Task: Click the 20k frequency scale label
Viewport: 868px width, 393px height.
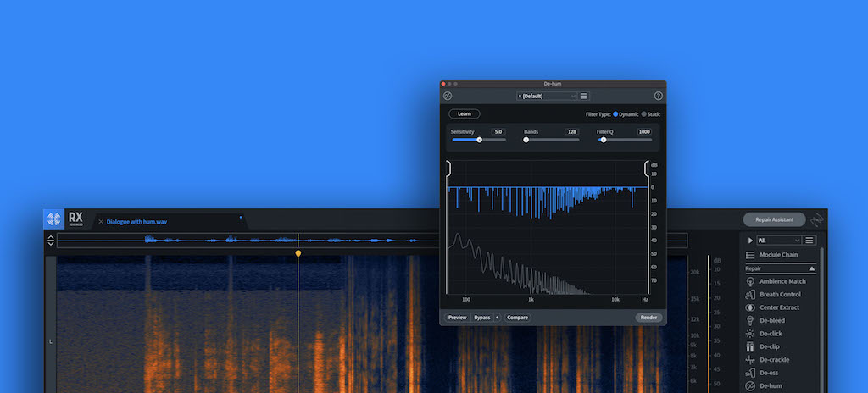Action: coord(694,273)
